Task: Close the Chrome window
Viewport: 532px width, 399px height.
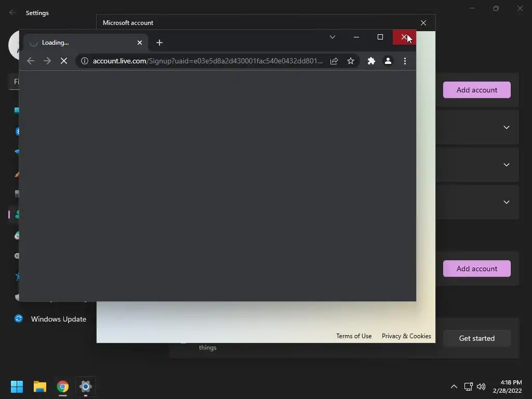Action: (404, 37)
